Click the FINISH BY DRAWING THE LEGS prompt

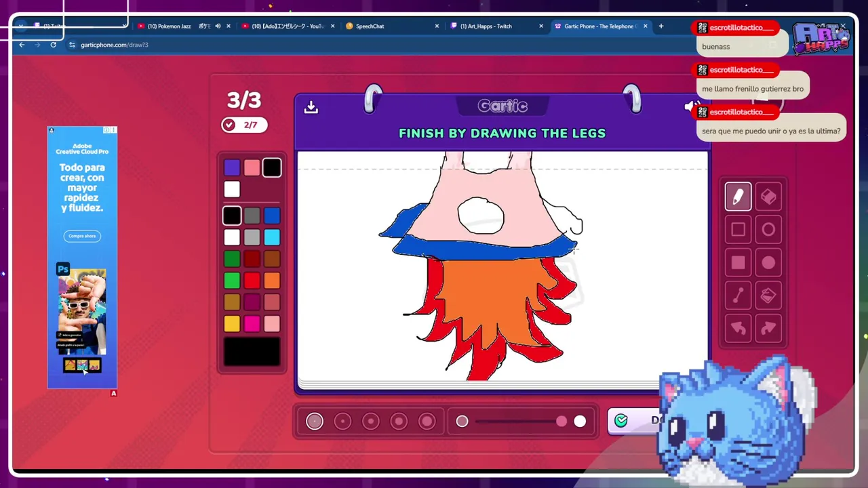point(502,134)
